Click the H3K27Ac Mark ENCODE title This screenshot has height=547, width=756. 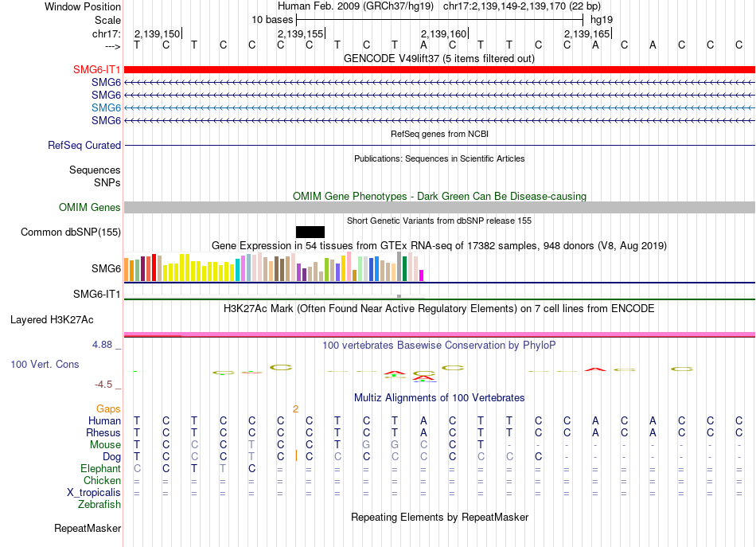[x=439, y=308]
